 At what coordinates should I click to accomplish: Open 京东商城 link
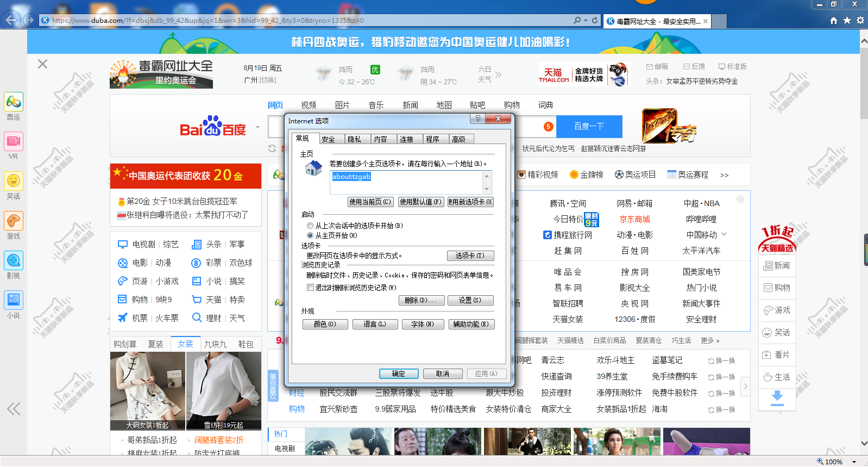pyautogui.click(x=634, y=219)
